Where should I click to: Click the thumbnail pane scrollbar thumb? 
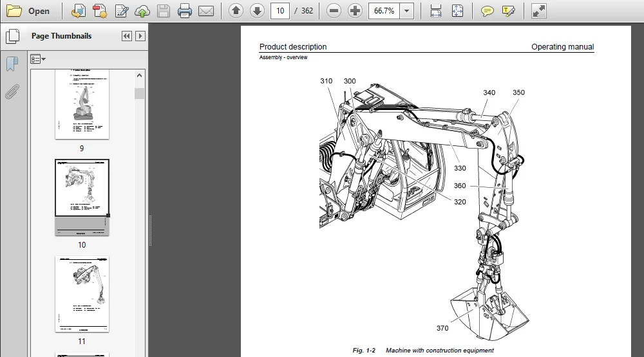coord(139,93)
